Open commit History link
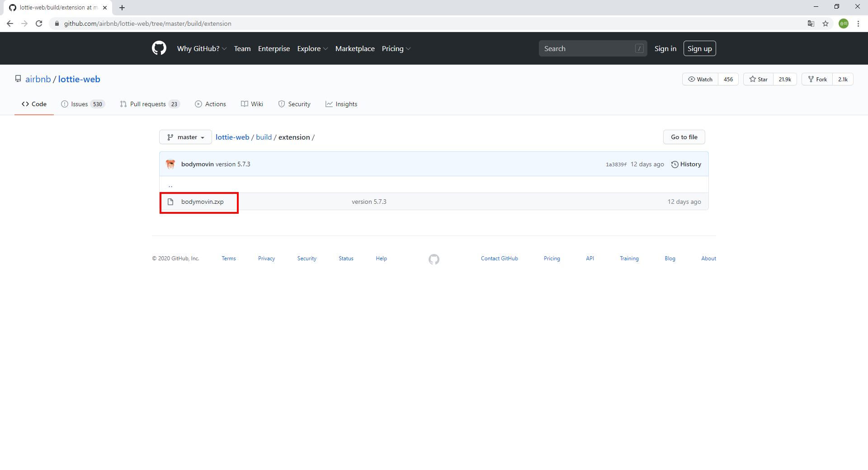The height and width of the screenshot is (470, 868). pyautogui.click(x=686, y=164)
